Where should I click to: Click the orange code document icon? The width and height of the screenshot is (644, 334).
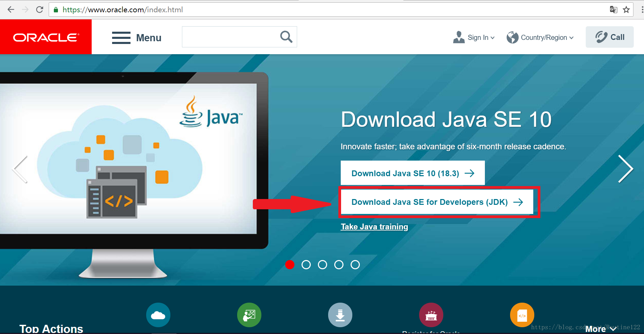click(x=522, y=315)
